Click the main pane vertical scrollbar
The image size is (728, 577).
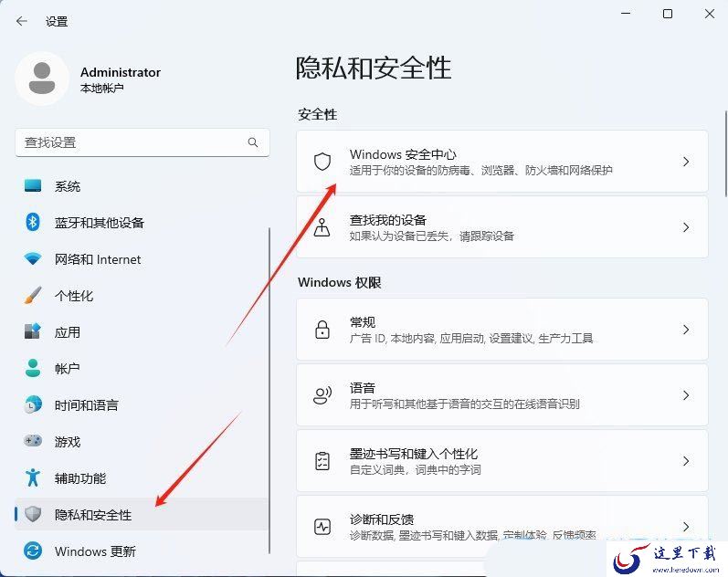725,153
